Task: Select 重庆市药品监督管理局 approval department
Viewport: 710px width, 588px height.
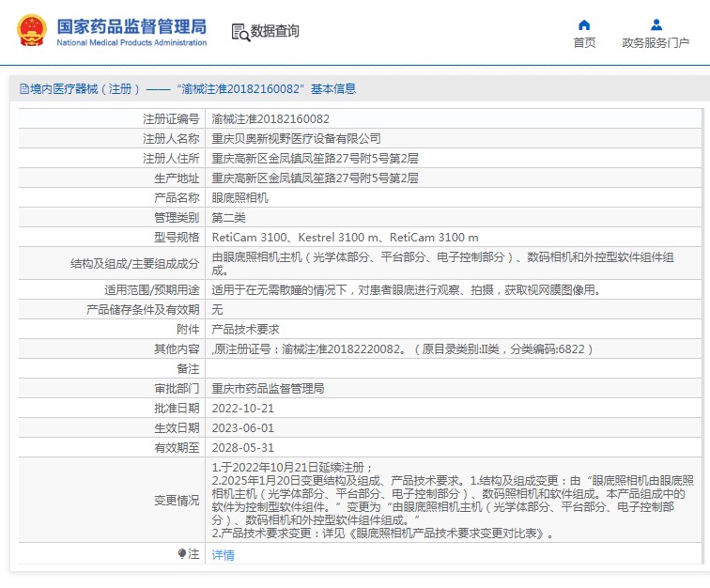Action: pos(268,388)
